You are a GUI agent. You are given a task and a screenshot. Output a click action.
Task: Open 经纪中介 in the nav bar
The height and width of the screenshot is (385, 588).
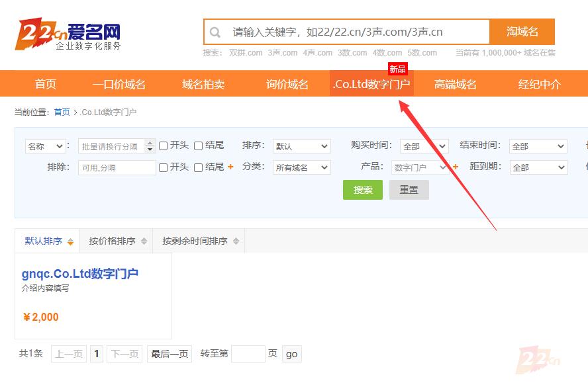pyautogui.click(x=539, y=84)
